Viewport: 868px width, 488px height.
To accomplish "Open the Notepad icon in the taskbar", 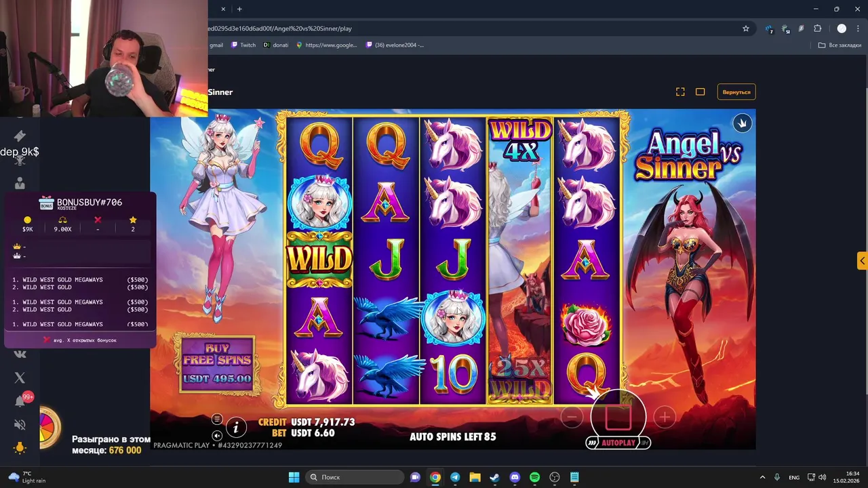I will (x=574, y=477).
